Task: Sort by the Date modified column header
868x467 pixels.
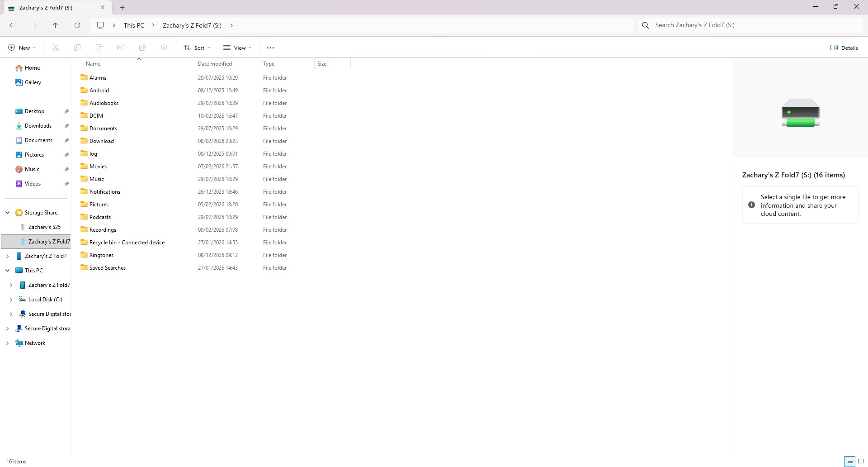Action: (215, 63)
